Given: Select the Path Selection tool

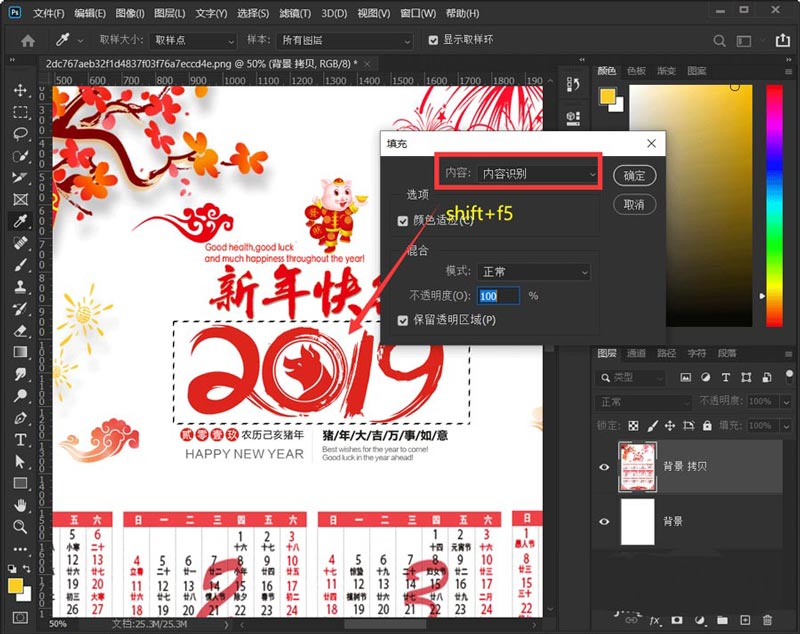Looking at the screenshot, I should 20,462.
